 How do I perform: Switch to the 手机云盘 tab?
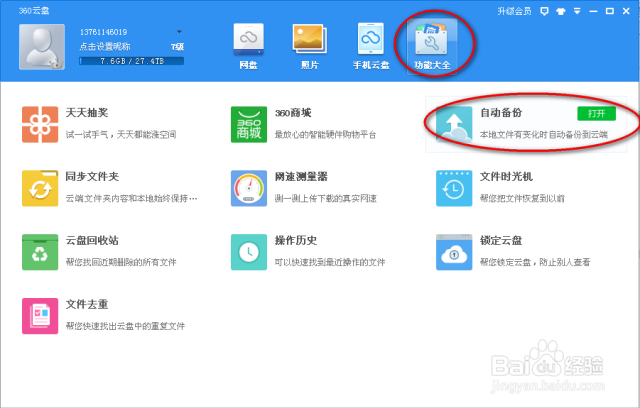371,47
